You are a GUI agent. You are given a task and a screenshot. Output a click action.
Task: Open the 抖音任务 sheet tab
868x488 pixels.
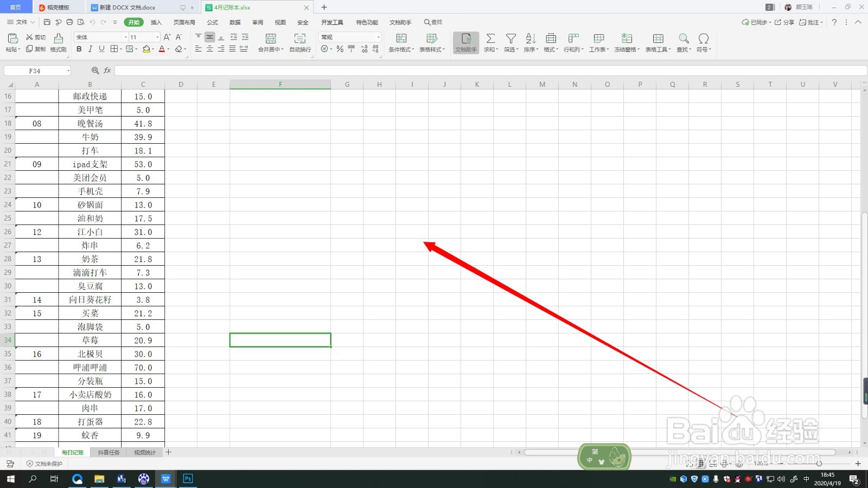point(108,452)
